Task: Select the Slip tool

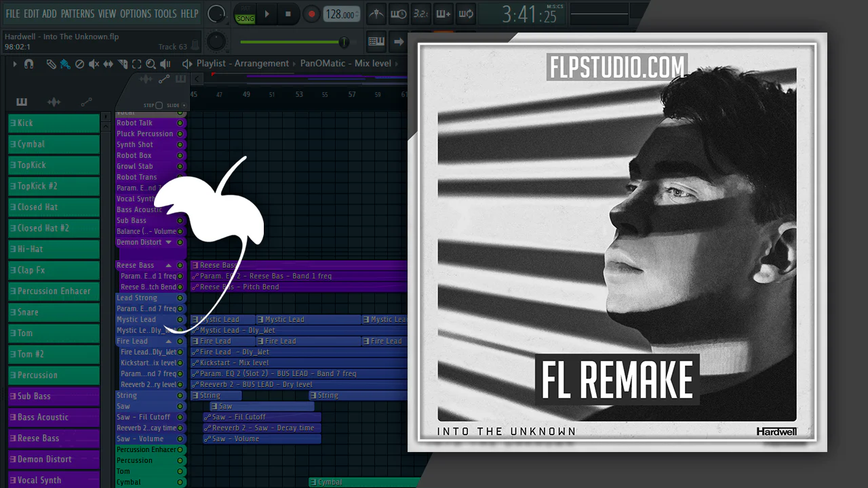Action: (108, 64)
